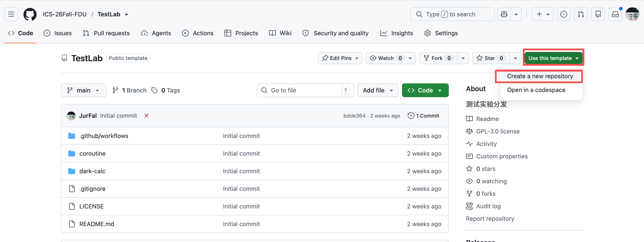Open commit hash bdde364
Image resolution: width=644 pixels, height=242 pixels.
click(354, 116)
